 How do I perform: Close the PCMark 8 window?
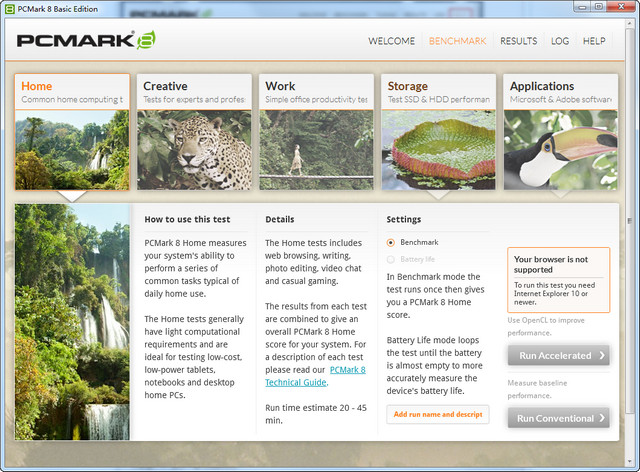point(621,7)
